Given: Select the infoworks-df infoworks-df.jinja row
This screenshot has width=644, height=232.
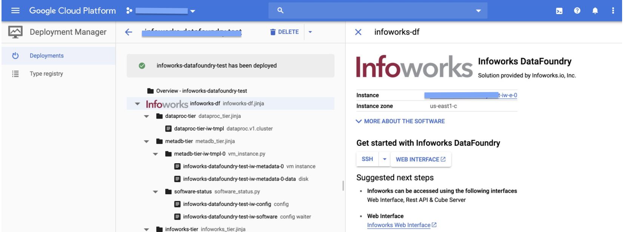Looking at the screenshot, I should click(x=230, y=104).
